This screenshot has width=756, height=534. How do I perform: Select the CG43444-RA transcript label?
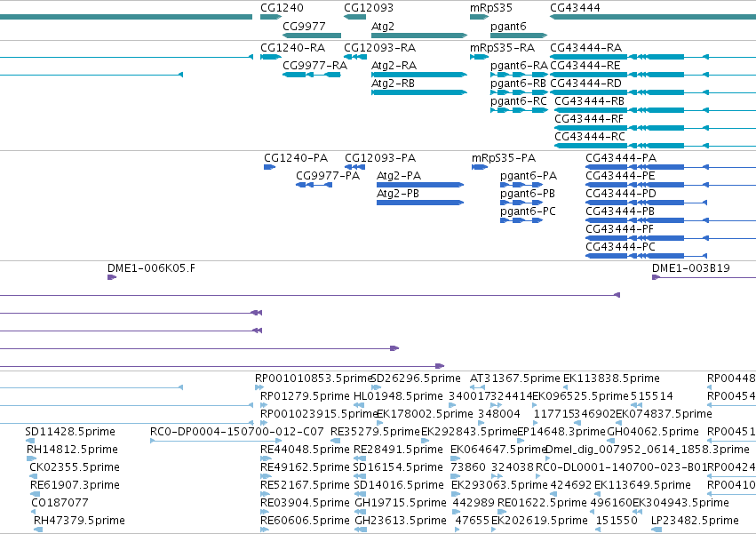pos(585,48)
